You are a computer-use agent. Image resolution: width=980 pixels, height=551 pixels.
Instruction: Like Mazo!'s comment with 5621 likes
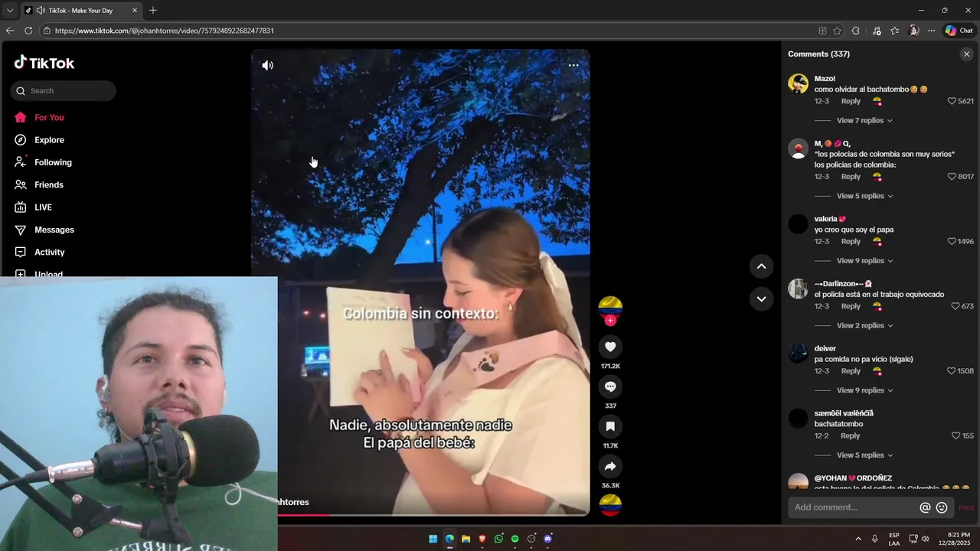(952, 101)
